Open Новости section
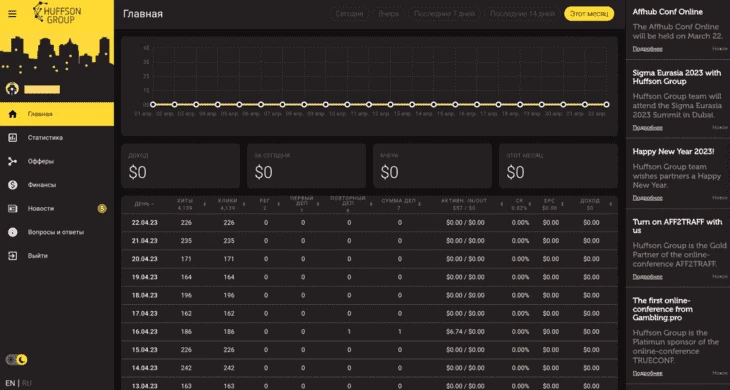Viewport: 730px width, 390px height. click(x=57, y=208)
